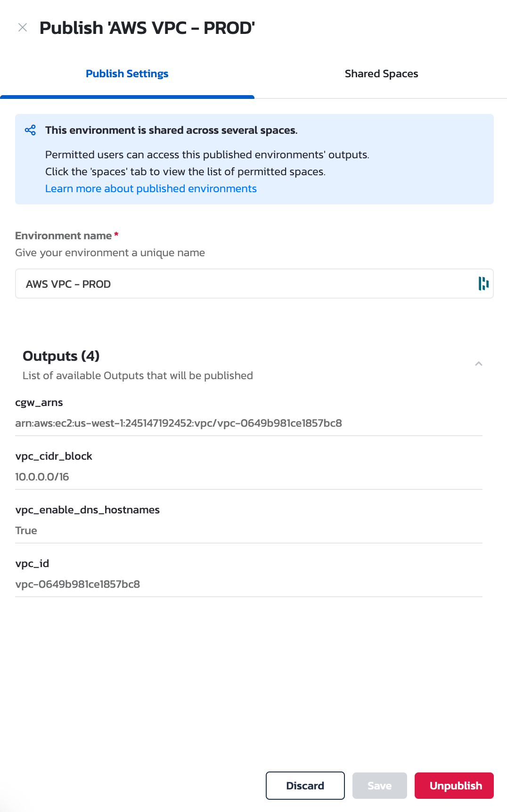Click the shared environment notice banner
The image size is (507, 812).
click(x=253, y=159)
